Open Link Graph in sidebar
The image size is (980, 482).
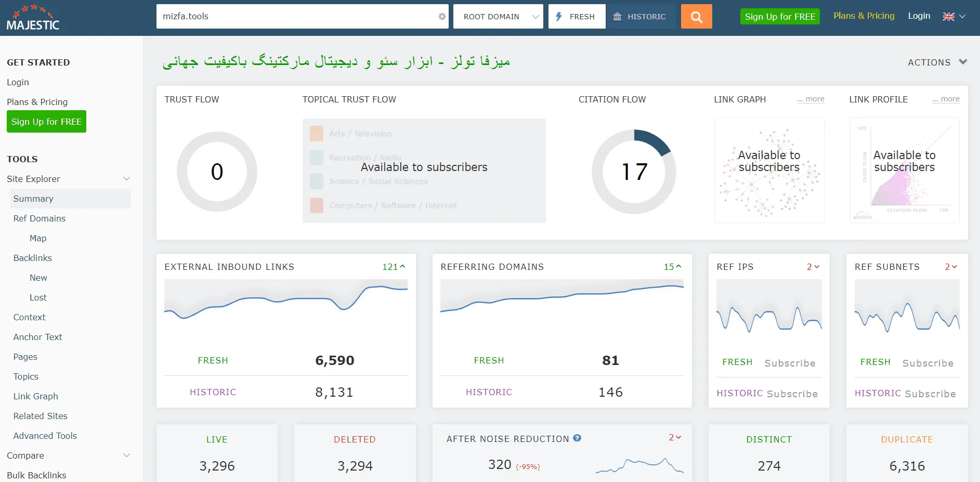point(35,396)
